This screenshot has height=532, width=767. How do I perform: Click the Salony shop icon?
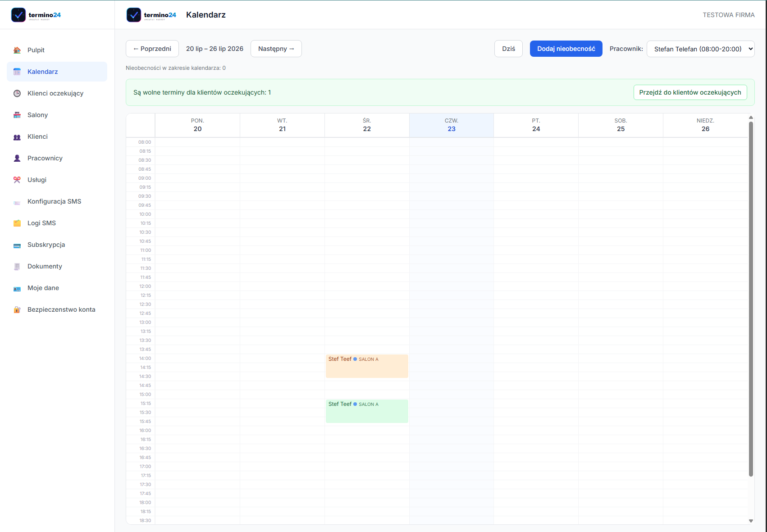(x=17, y=115)
